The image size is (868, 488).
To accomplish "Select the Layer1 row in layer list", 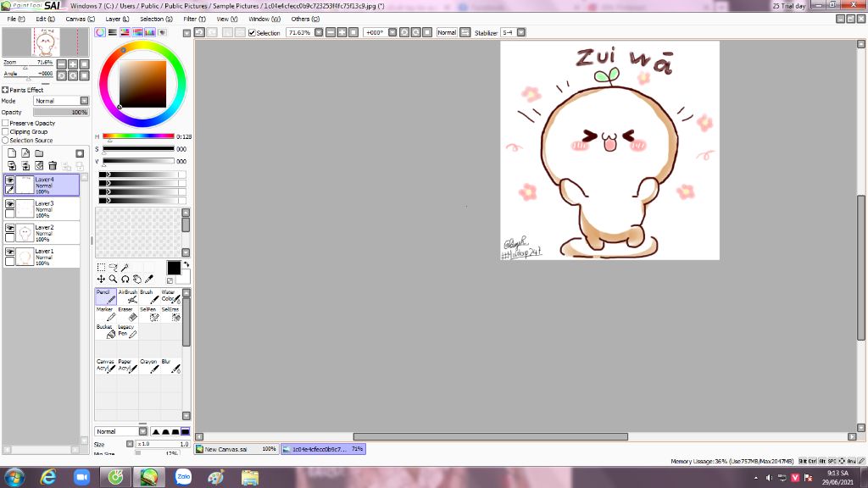I will pos(42,257).
